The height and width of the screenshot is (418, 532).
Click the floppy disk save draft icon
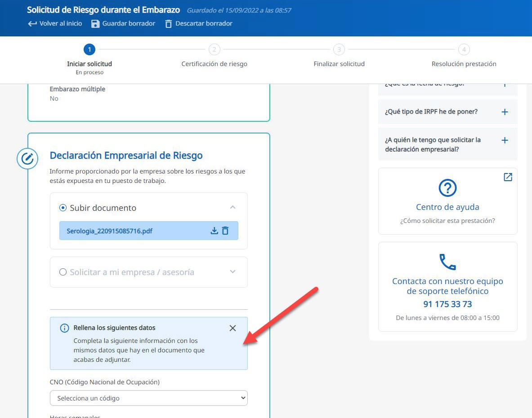95,24
